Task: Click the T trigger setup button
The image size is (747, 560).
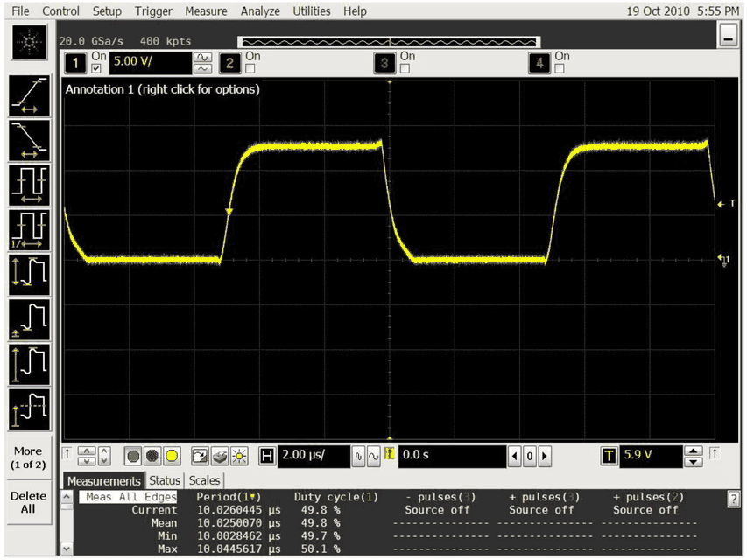Action: [x=609, y=456]
